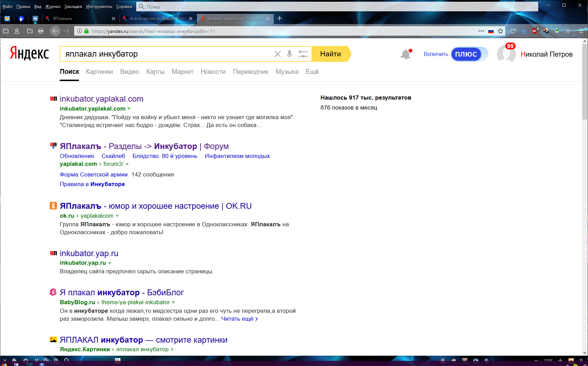Open 'Форма Советской армии' sitelink
The height and width of the screenshot is (366, 588).
pos(94,174)
